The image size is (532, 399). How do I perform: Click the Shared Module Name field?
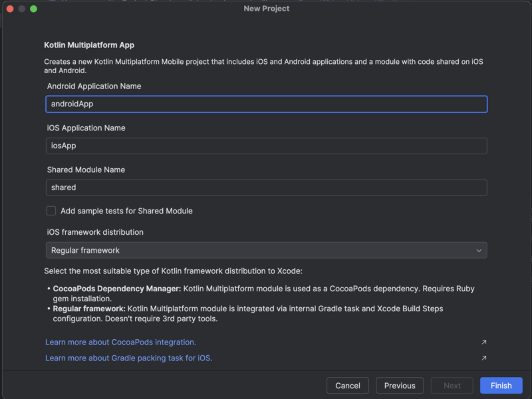coord(266,188)
